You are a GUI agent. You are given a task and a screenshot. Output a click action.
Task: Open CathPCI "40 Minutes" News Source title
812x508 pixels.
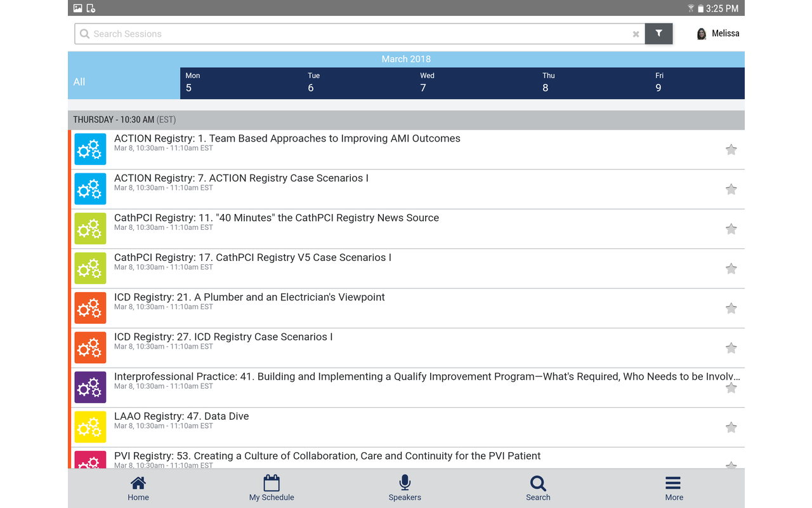point(277,218)
